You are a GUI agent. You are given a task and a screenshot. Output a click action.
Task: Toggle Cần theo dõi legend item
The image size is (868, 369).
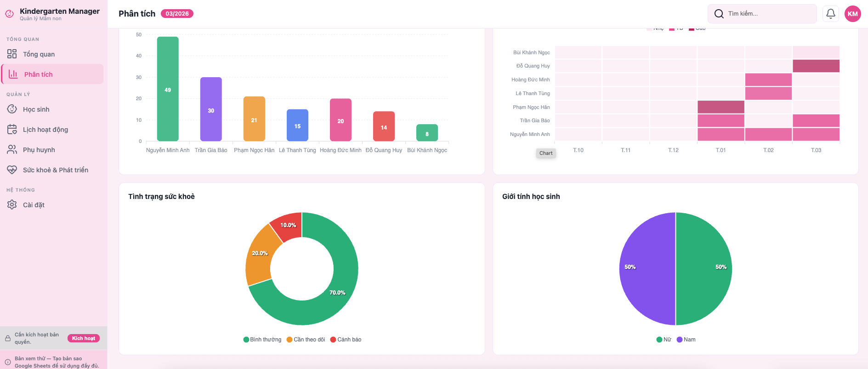point(306,340)
